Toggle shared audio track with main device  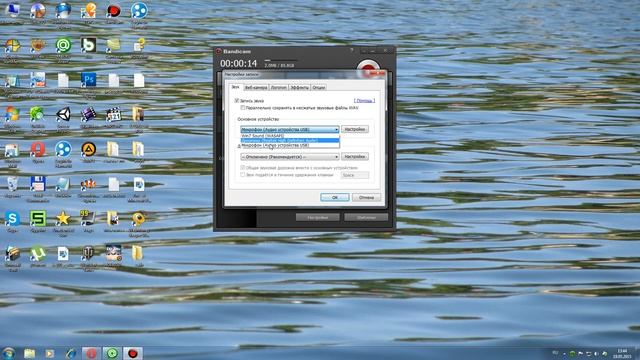point(242,168)
